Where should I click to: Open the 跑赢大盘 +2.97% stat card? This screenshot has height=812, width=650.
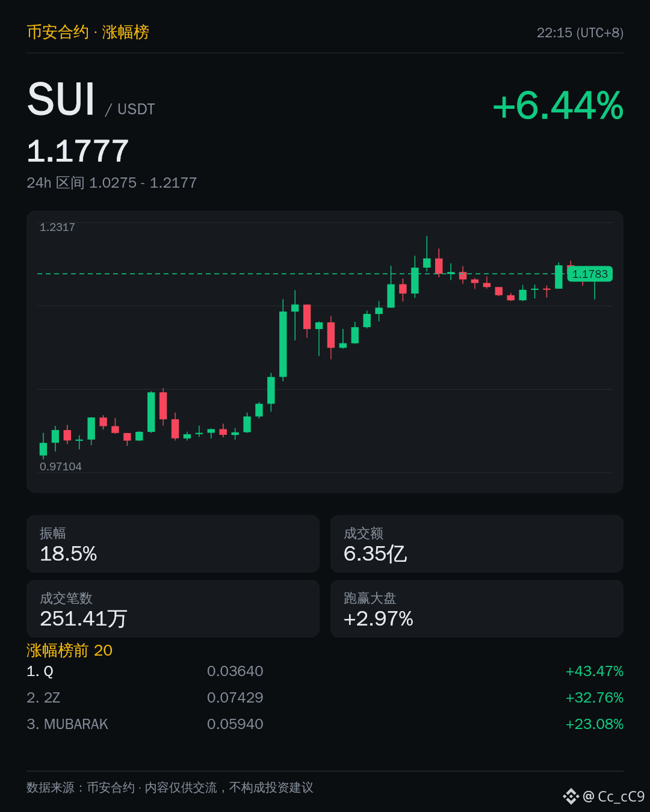[477, 609]
